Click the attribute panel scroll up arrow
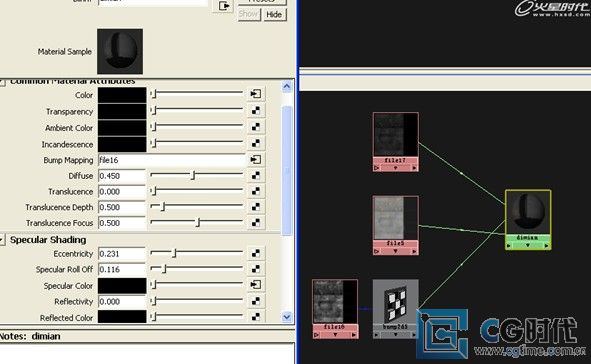Screen dimensions: 591x364 tap(286, 87)
